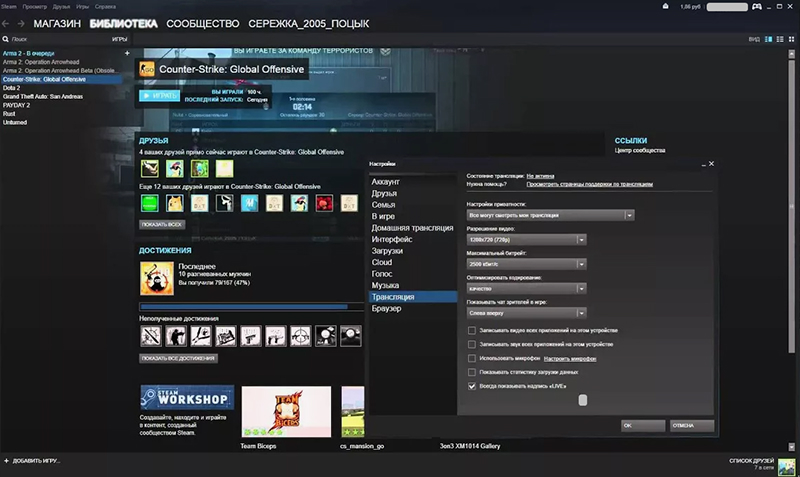Open the cs_mansion_go workshop thumbnail

pyautogui.click(x=353, y=411)
